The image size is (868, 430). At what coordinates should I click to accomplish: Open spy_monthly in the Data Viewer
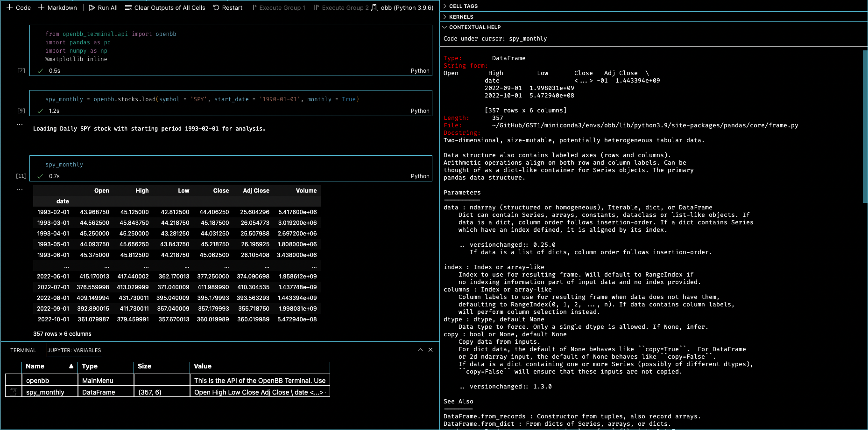click(14, 392)
